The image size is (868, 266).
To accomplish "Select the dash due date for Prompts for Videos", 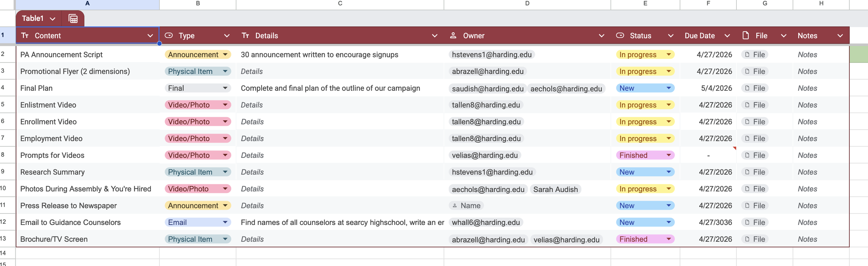I will pyautogui.click(x=708, y=155).
